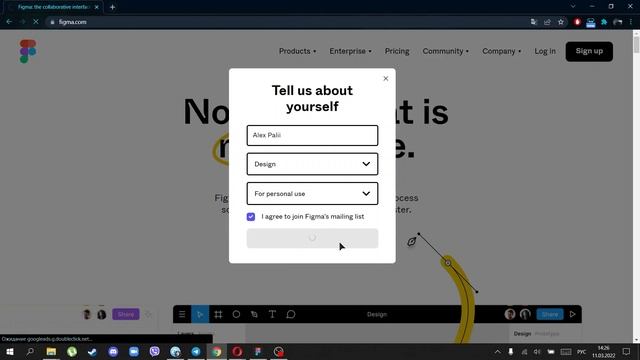Open Steam from the taskbar
640x360 pixels.
(x=92, y=351)
